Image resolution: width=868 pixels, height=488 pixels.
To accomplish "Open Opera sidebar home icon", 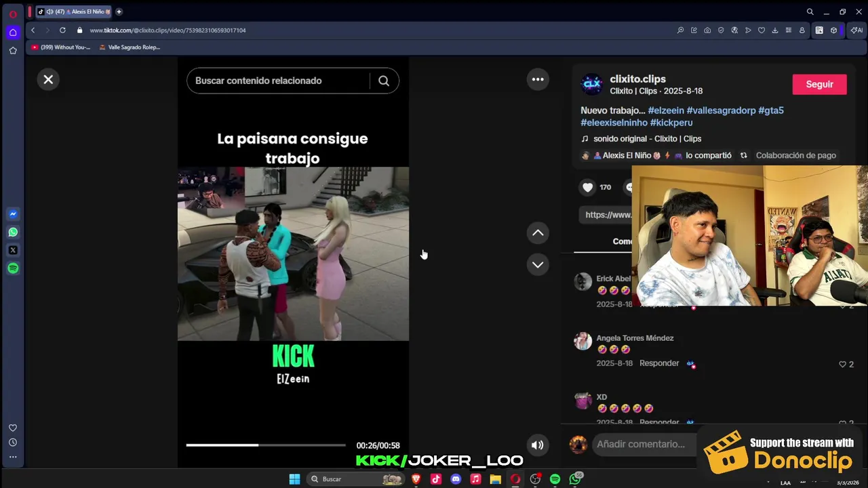I will click(x=13, y=33).
